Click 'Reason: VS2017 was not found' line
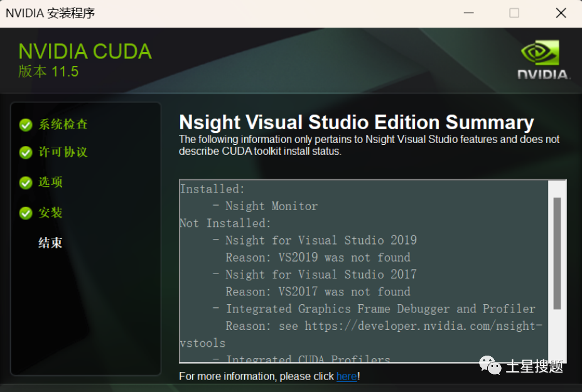The image size is (582, 392). click(x=318, y=292)
